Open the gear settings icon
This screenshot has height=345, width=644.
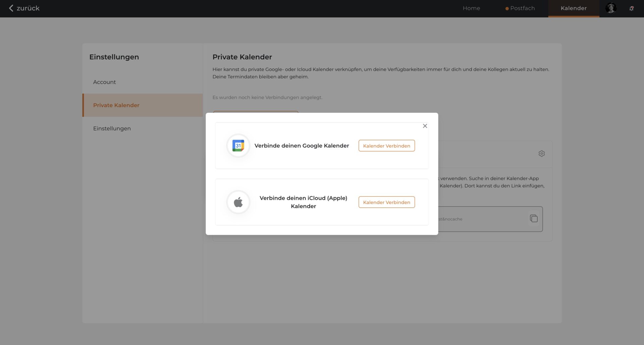pos(541,153)
